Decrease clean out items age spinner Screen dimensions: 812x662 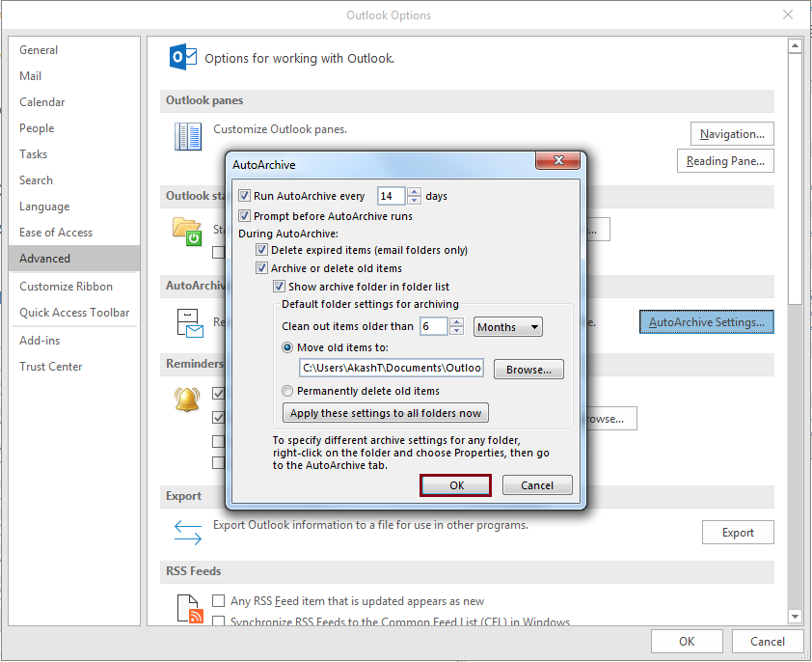point(456,332)
